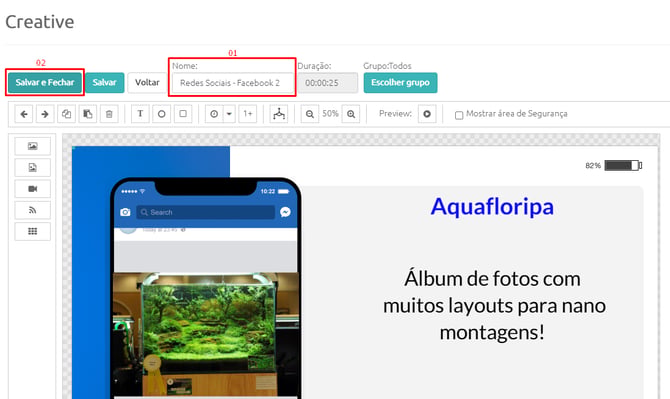Click the 1+ counter tool
The width and height of the screenshot is (670, 399).
click(x=247, y=114)
